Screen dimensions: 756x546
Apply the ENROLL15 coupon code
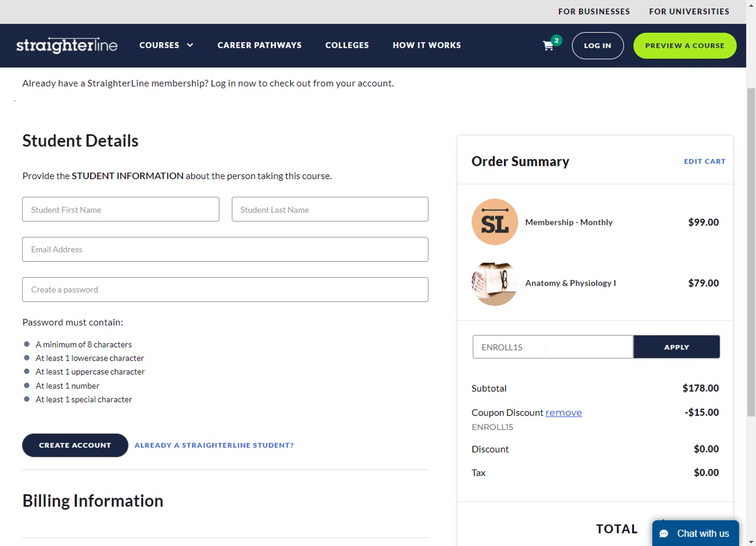[x=676, y=347]
